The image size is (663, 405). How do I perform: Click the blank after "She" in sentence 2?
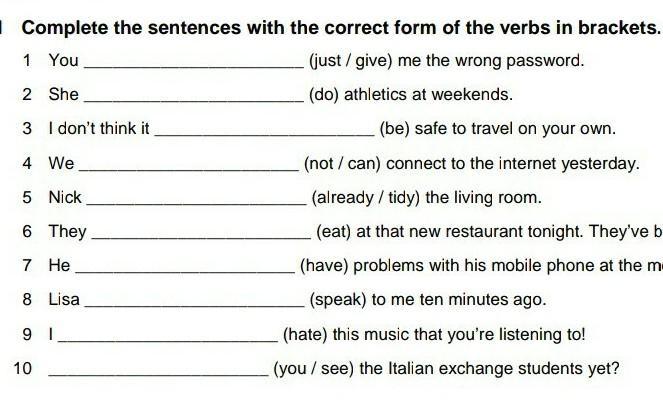click(x=194, y=96)
